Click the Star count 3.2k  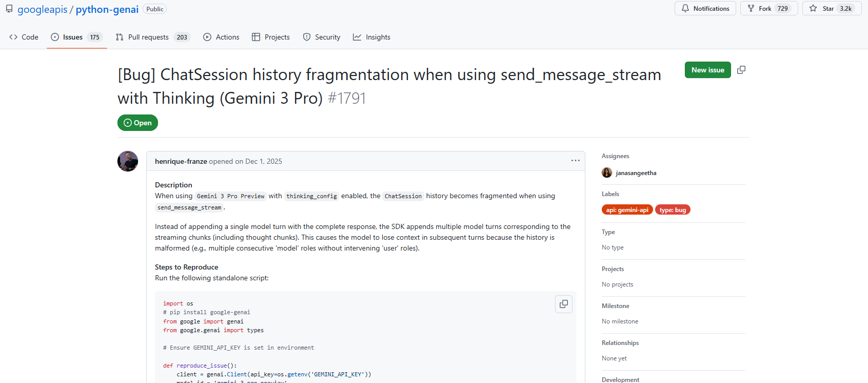pyautogui.click(x=846, y=8)
